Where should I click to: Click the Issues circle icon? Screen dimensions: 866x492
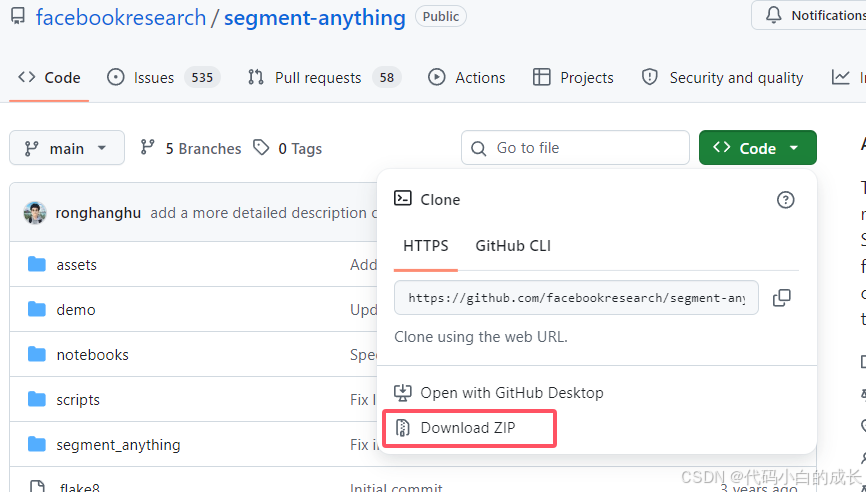click(x=115, y=77)
